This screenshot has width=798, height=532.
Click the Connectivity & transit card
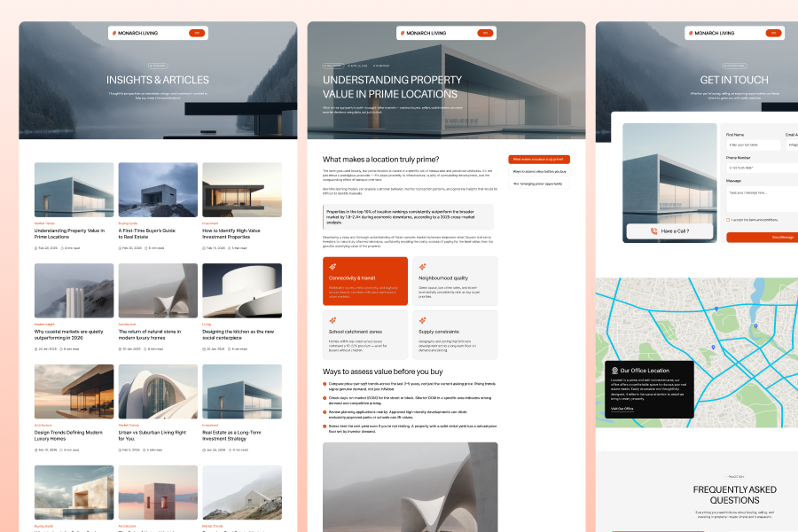365,281
